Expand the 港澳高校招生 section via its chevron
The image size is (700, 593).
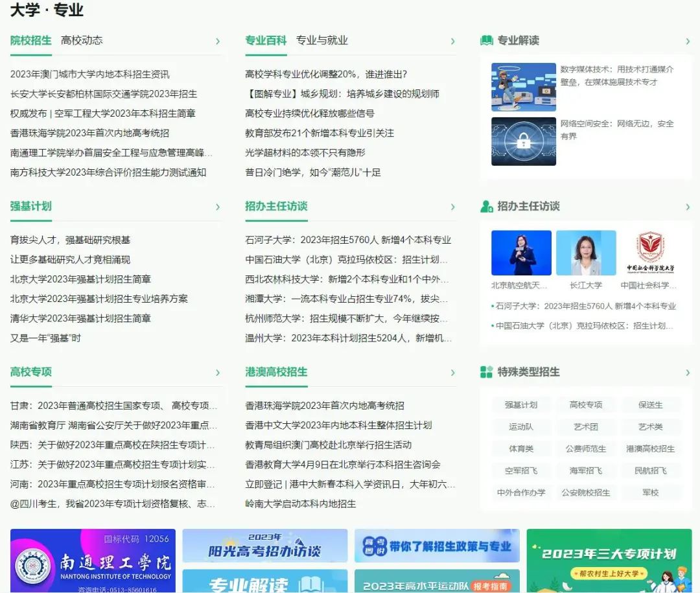coord(453,372)
